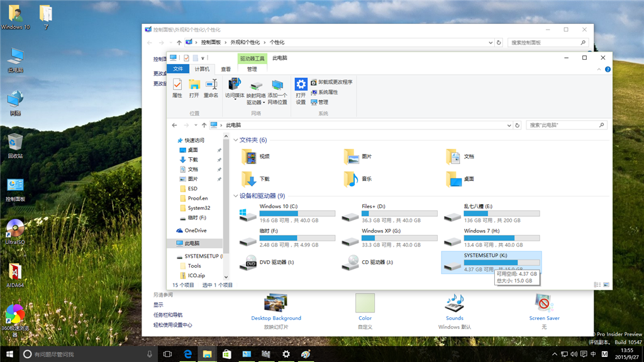Screen dimensions: 644x362
Task: Click navigation pane scrollbar down arrow
Action: 226,277
